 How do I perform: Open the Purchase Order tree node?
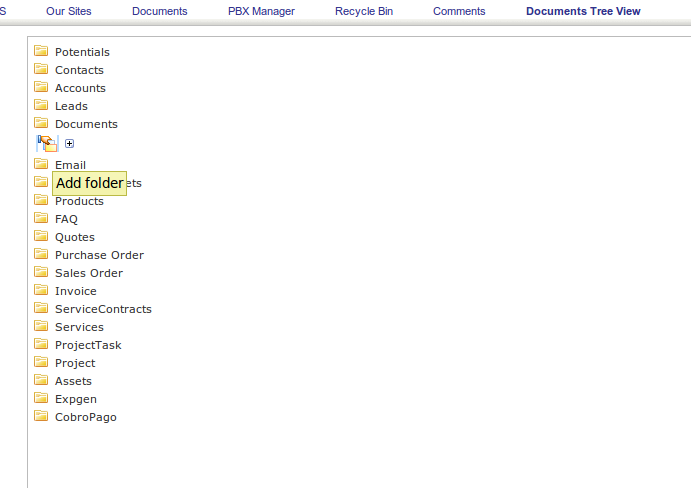(99, 255)
